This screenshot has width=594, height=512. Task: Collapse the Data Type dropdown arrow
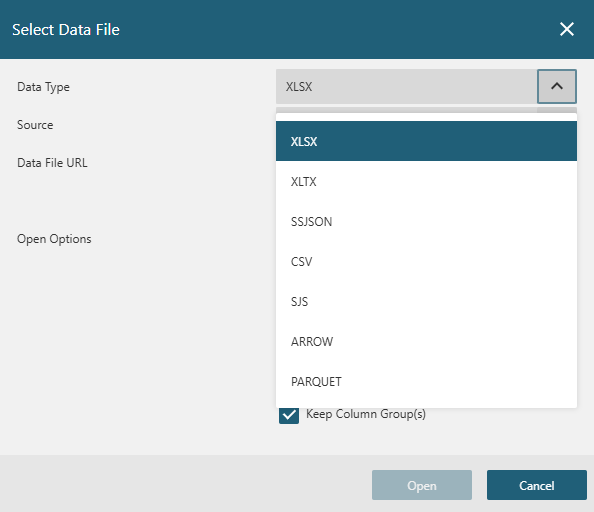(557, 86)
